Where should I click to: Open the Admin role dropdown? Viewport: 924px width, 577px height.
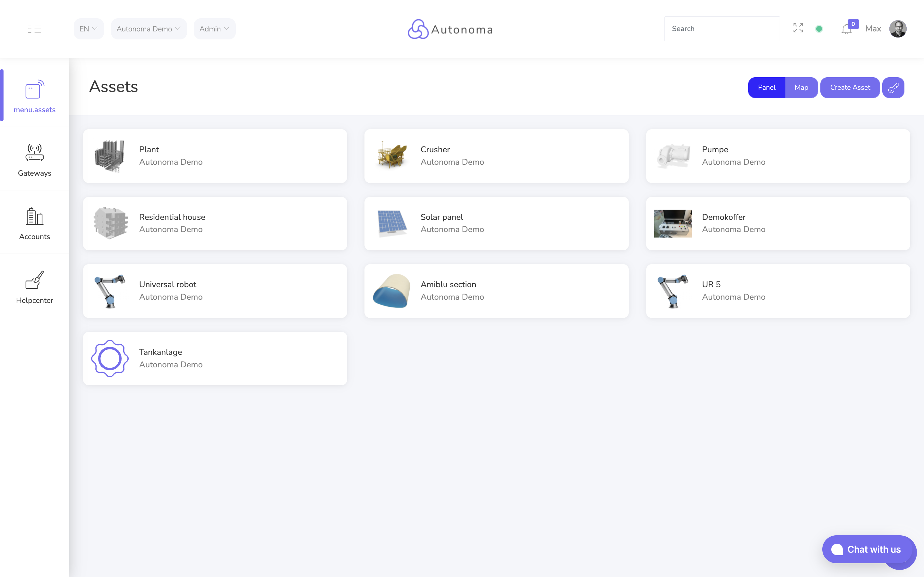tap(214, 29)
